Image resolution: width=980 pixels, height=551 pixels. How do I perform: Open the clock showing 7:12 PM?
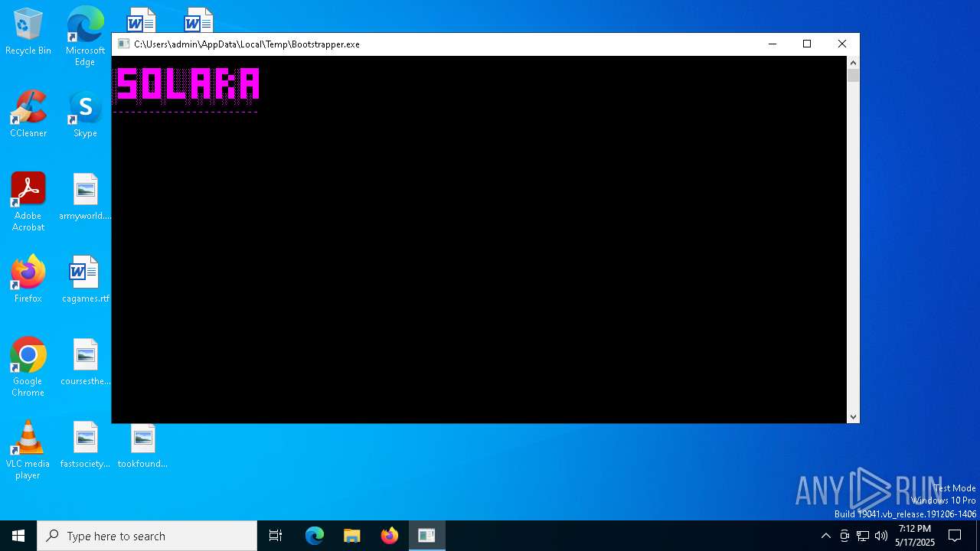915,536
